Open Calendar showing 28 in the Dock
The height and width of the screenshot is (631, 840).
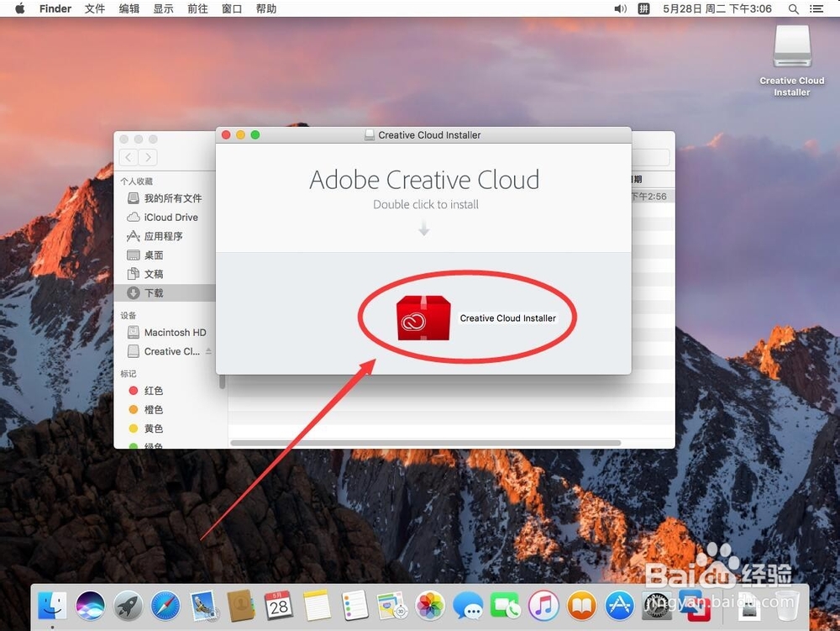279,606
